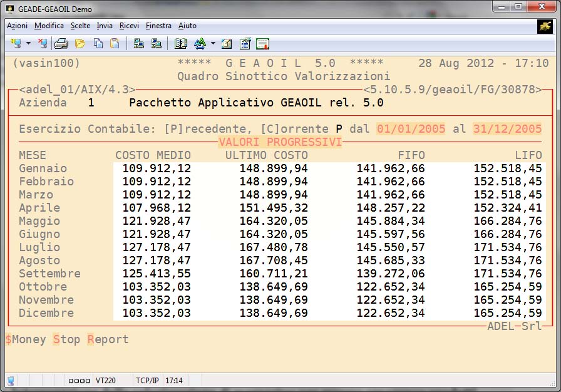Expand the font size dropdown arrow
Screen dimensions: 561x392
click(213, 44)
